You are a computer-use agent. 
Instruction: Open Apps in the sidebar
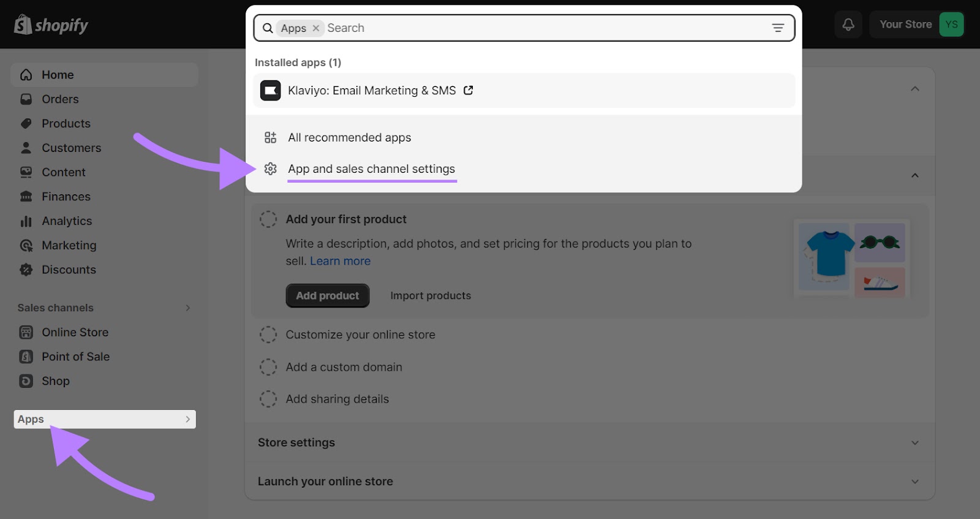pos(104,419)
